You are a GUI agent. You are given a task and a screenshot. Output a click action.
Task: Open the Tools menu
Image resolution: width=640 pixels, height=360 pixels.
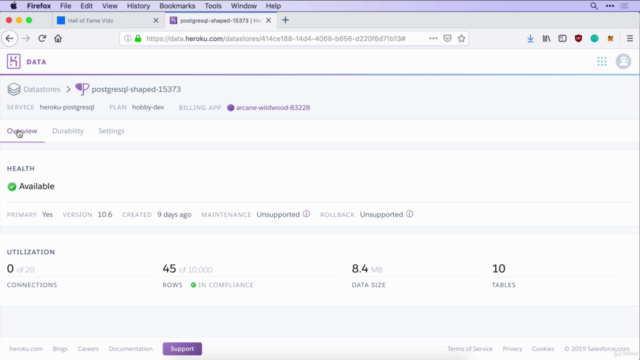(213, 6)
